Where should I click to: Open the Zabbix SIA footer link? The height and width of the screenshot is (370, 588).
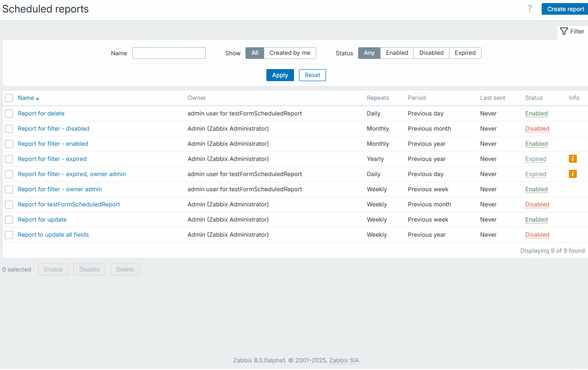pos(344,361)
